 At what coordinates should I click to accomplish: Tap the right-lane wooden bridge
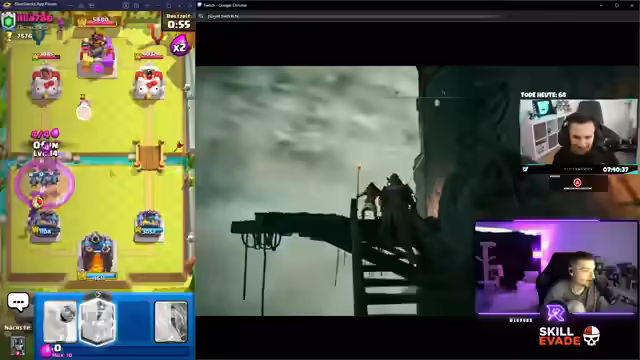pos(149,157)
